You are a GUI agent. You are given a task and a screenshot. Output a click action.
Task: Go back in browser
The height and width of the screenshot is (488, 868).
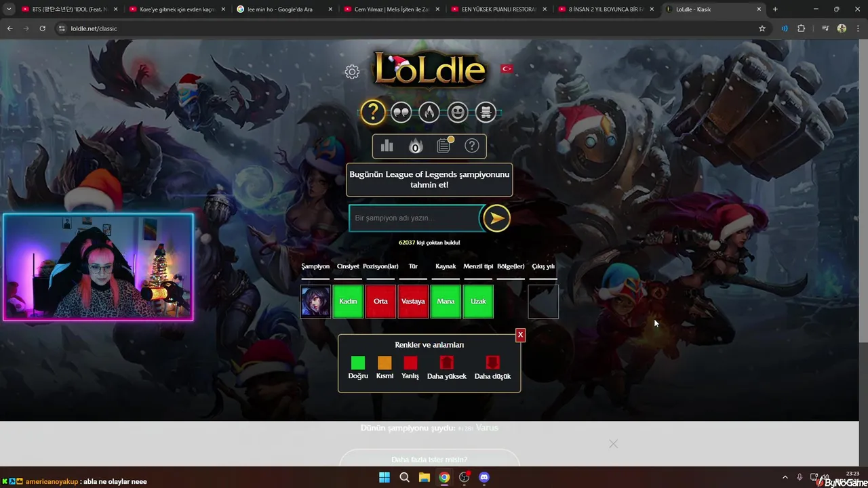9,28
